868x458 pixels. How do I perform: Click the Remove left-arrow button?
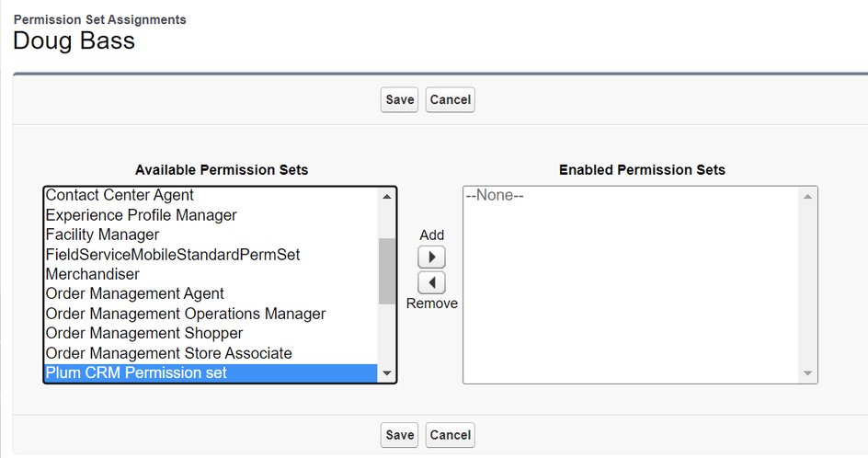tap(431, 282)
